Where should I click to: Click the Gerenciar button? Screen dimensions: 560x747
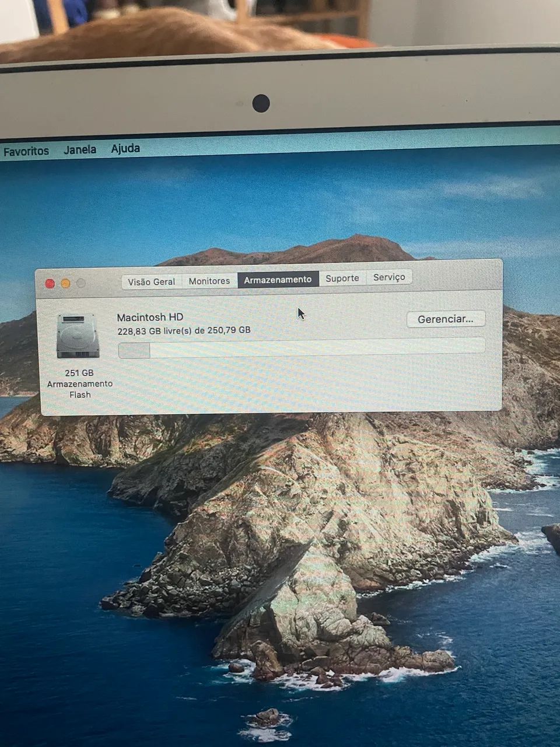click(446, 319)
